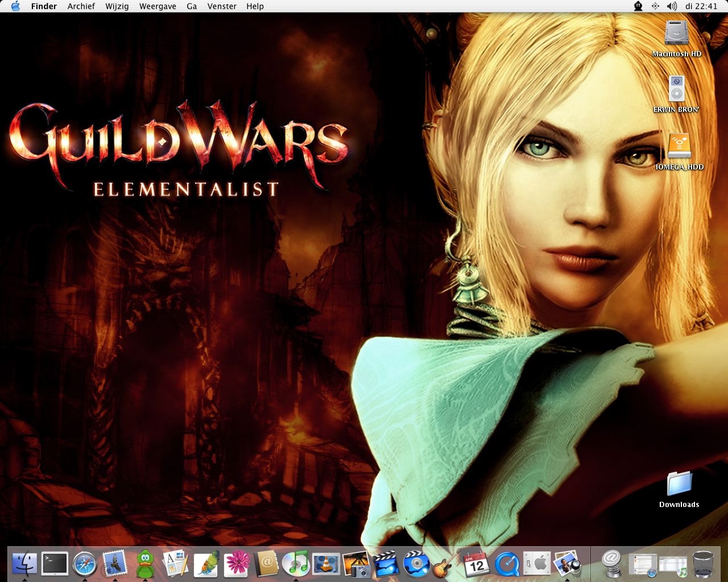Open the Archief menu

point(81,6)
